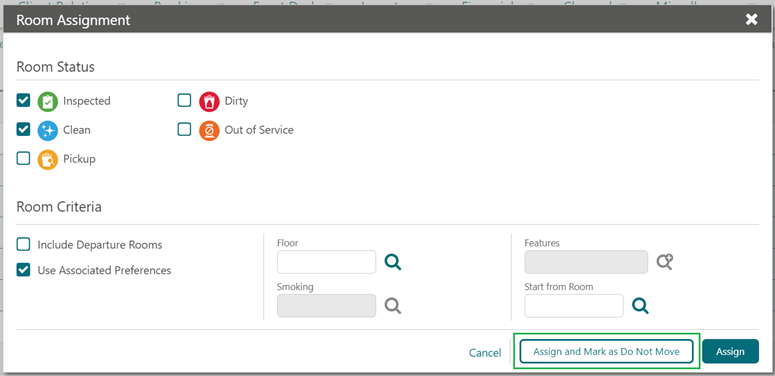Click the Room Criteria heading text
Image resolution: width=775 pixels, height=376 pixels.
tap(59, 207)
